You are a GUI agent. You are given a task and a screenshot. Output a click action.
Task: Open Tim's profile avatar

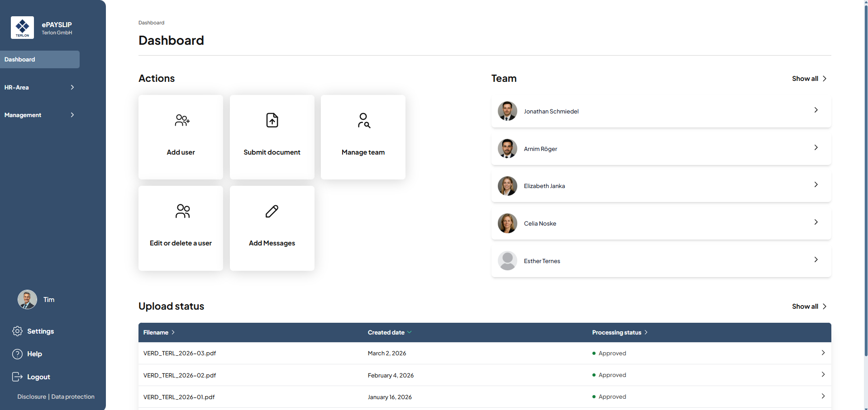pyautogui.click(x=27, y=300)
